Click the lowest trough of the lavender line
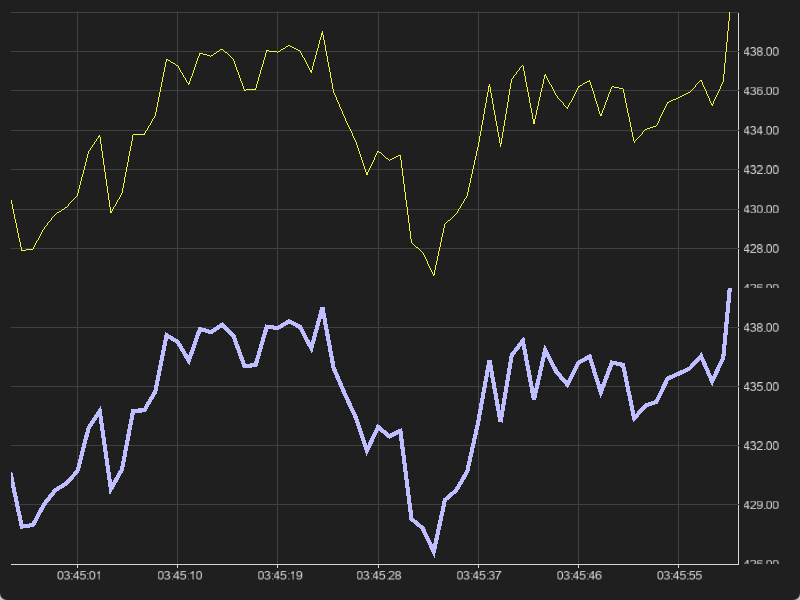The width and height of the screenshot is (800, 600). [434, 552]
